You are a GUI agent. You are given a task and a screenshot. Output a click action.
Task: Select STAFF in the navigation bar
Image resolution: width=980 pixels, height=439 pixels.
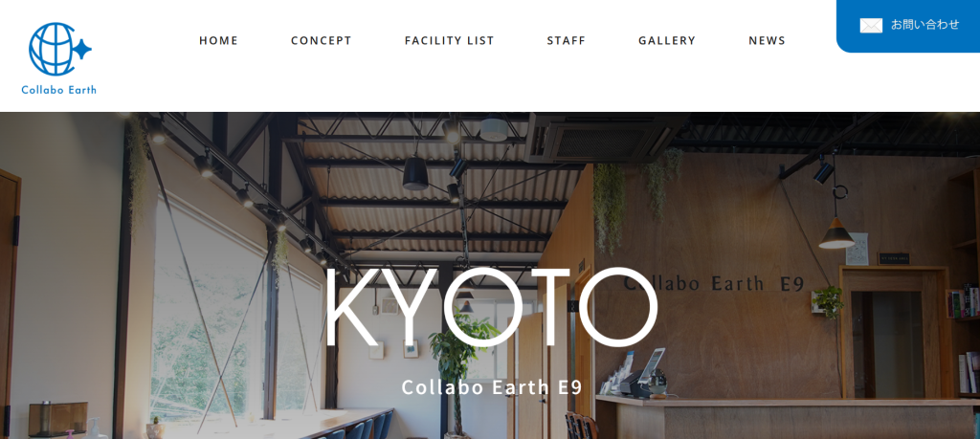567,40
